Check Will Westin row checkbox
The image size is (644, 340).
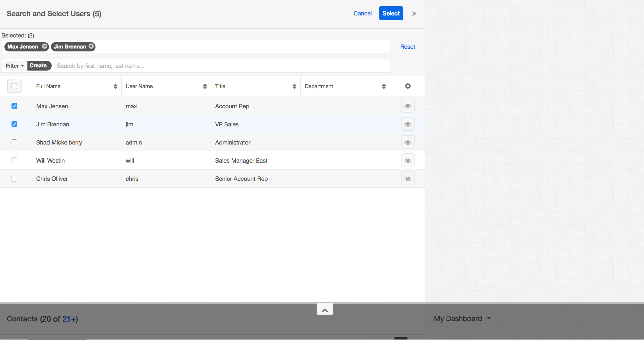point(14,160)
